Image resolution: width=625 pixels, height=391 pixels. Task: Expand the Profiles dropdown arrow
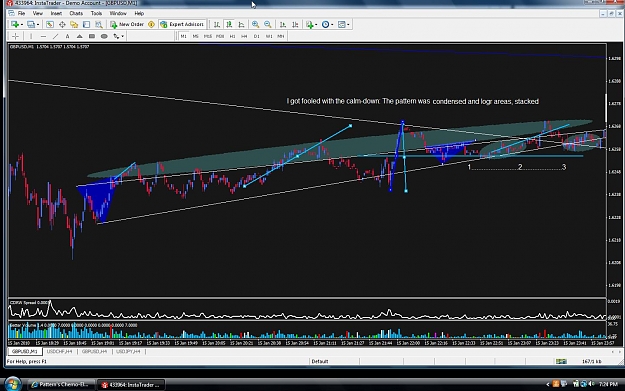pos(38,25)
